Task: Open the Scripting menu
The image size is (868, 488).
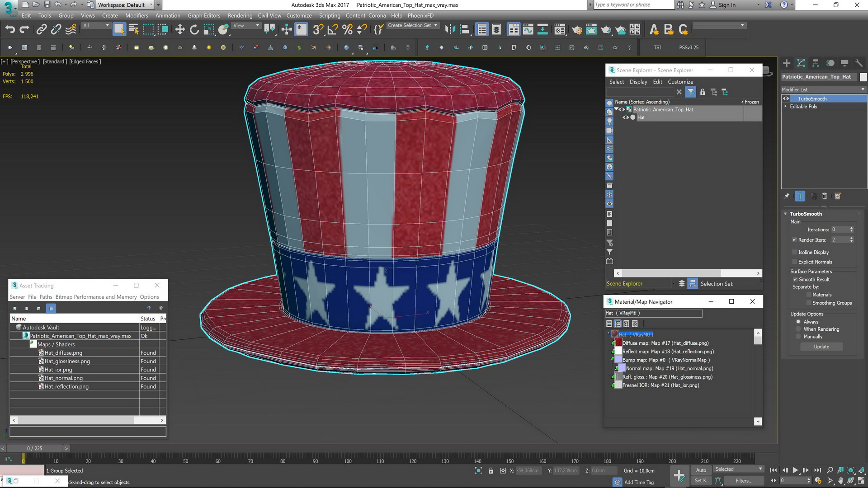Action: [330, 15]
